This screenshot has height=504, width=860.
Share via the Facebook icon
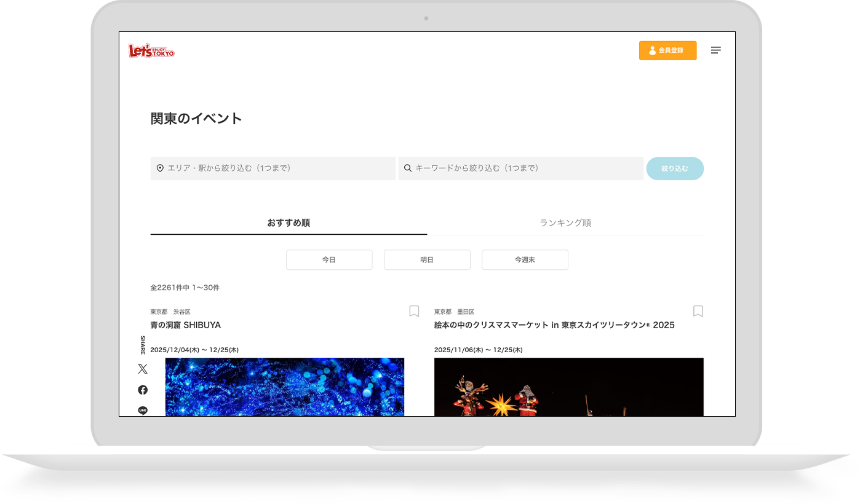click(x=142, y=389)
